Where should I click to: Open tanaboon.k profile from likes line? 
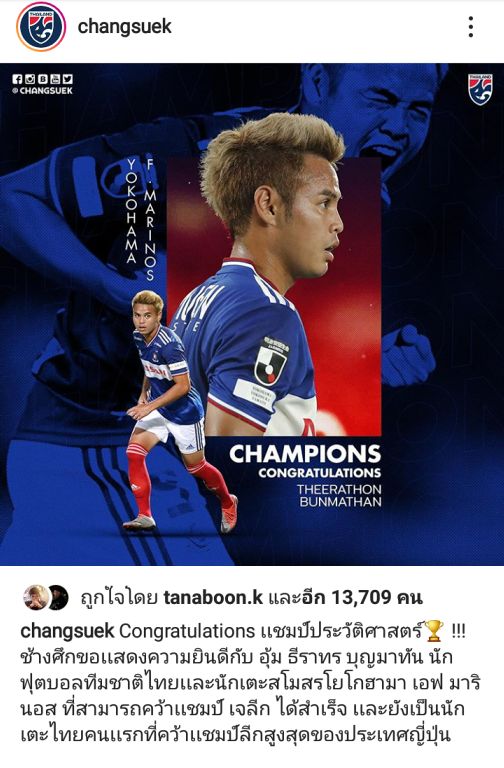pos(213,598)
